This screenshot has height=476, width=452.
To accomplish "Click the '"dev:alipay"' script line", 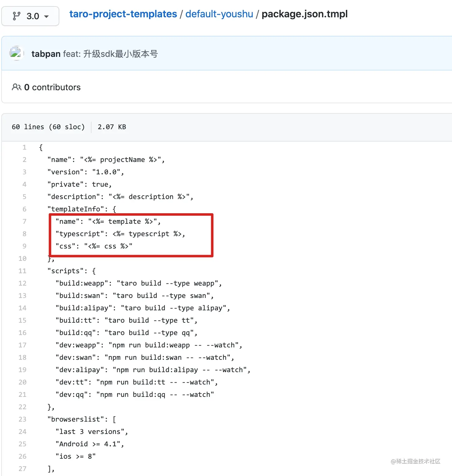I will 153,370.
